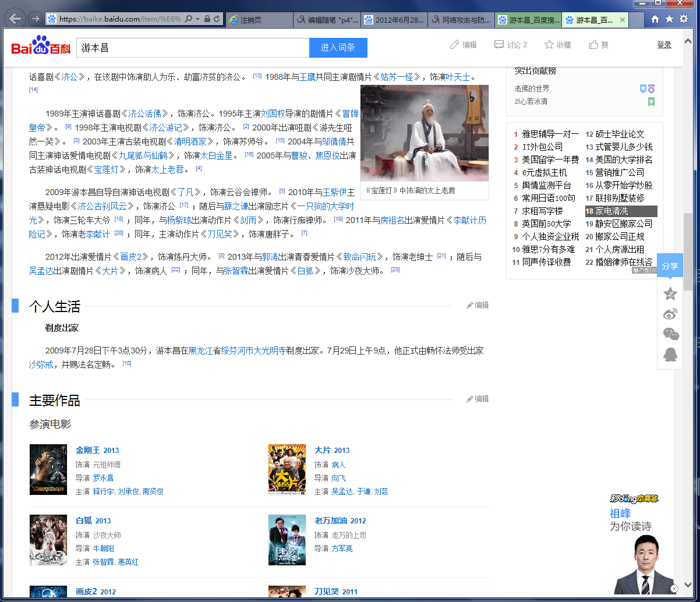Go back with the browser back arrow
Image resolution: width=700 pixels, height=602 pixels.
[x=15, y=19]
